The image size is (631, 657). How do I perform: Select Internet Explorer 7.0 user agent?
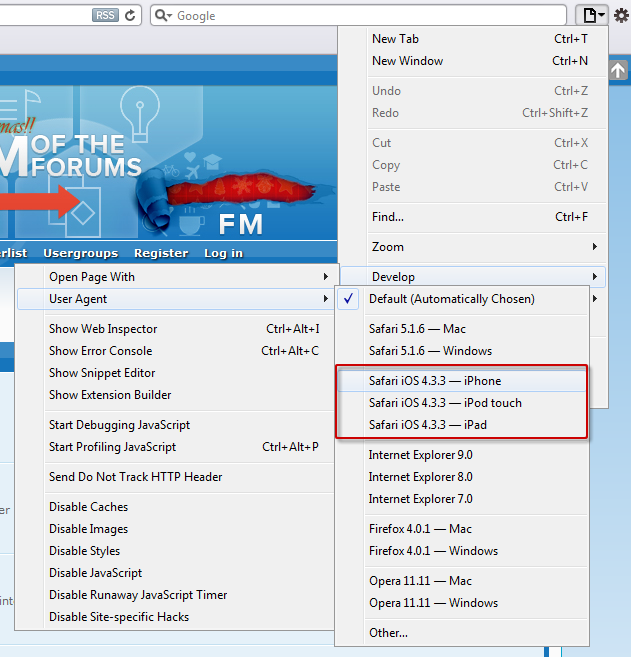pos(462,499)
